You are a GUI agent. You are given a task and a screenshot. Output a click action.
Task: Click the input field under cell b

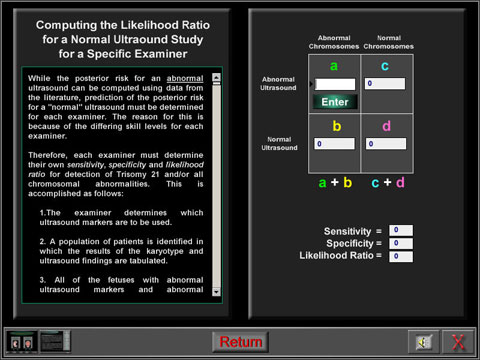334,144
